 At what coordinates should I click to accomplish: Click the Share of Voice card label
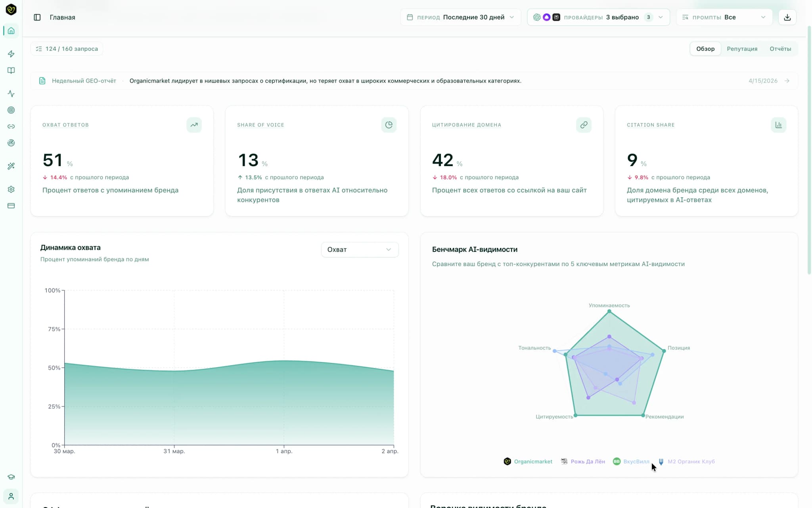tap(260, 125)
